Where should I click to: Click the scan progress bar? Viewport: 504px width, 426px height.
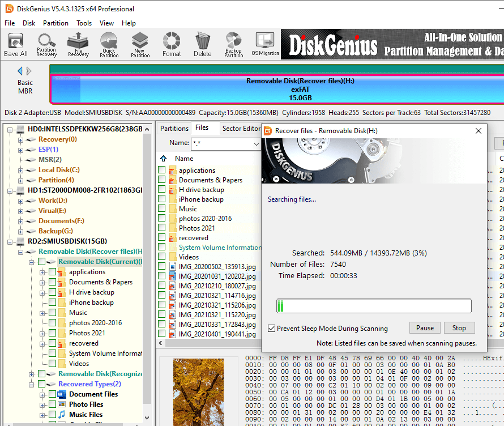[373, 306]
